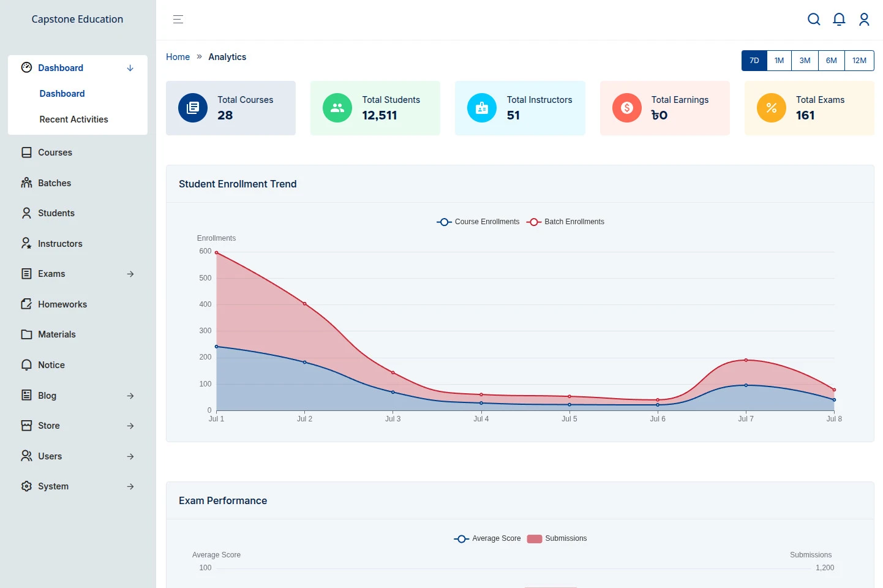Open search via magnifier icon
883x588 pixels.
click(814, 20)
